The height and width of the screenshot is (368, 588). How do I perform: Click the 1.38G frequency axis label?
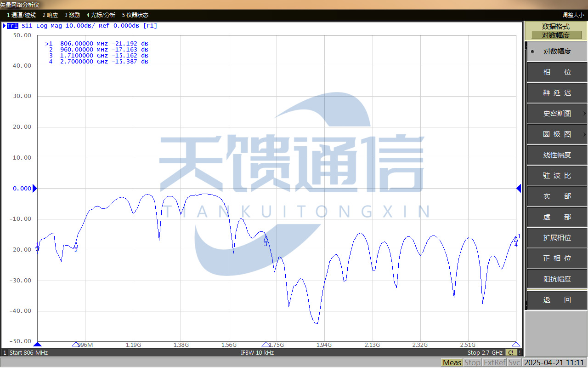181,345
